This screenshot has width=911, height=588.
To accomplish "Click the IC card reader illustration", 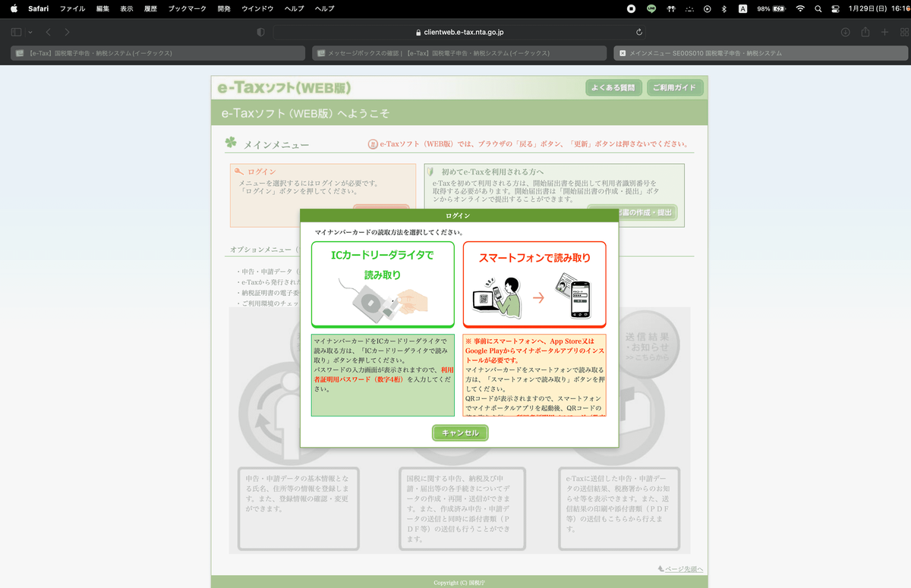I will [383, 300].
